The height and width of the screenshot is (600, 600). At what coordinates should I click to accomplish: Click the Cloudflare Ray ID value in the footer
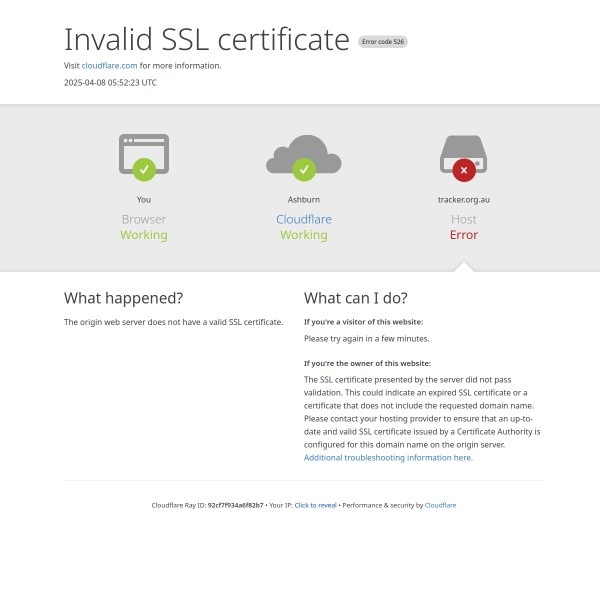pos(235,505)
